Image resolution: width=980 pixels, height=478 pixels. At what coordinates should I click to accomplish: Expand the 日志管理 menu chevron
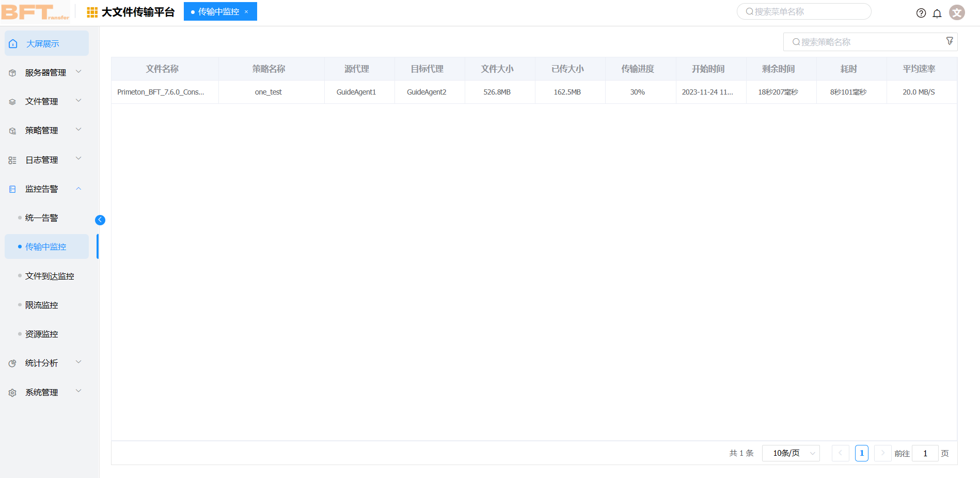point(78,159)
